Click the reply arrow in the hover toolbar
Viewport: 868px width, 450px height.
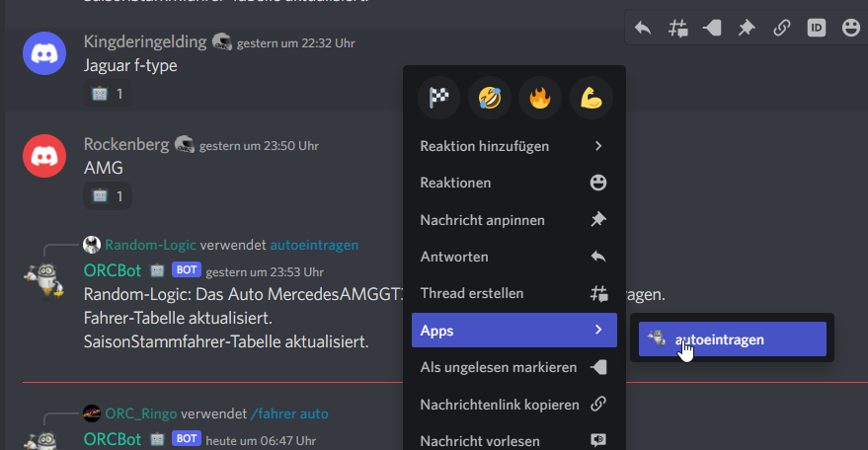[643, 28]
